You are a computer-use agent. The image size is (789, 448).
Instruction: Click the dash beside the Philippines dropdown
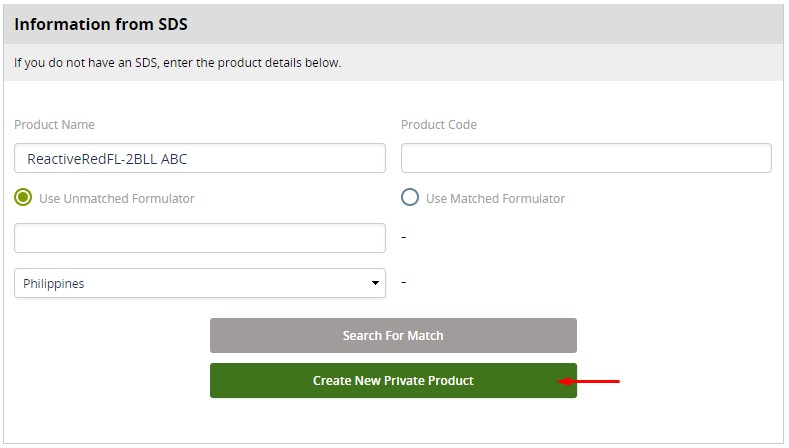click(403, 282)
